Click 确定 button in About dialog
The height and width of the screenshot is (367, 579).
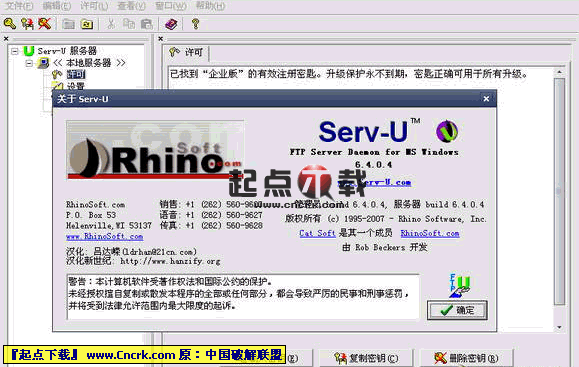[457, 310]
